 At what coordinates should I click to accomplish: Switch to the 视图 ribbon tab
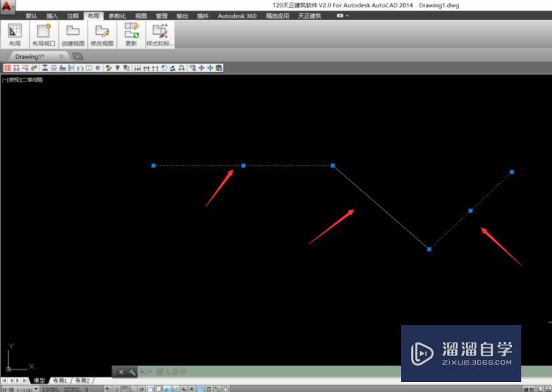tap(141, 16)
